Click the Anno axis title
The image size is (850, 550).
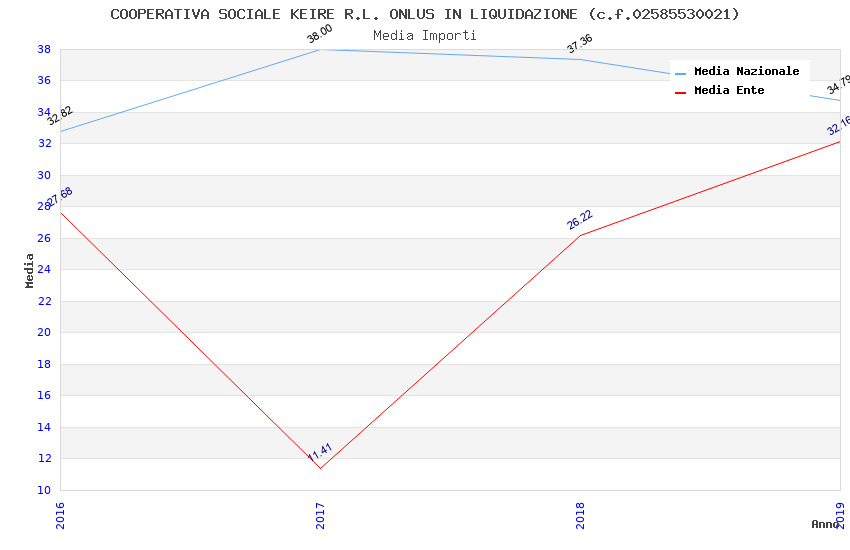tap(825, 524)
